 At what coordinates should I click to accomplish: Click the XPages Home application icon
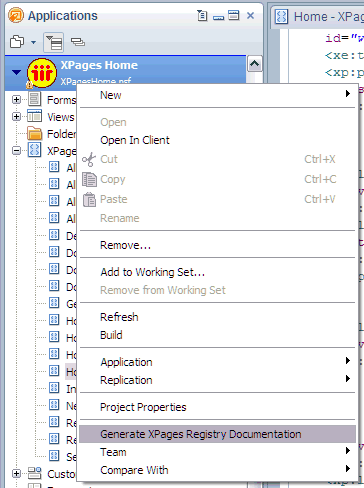tap(42, 73)
